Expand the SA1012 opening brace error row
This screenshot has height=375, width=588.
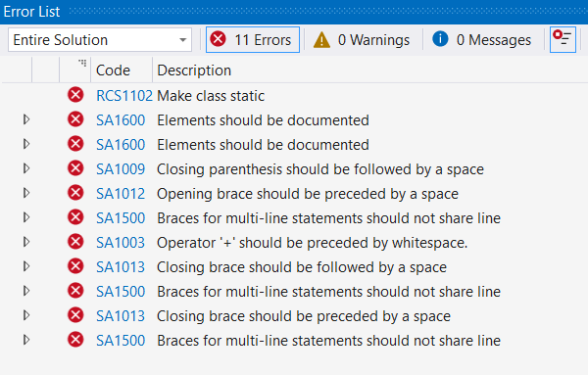point(26,193)
